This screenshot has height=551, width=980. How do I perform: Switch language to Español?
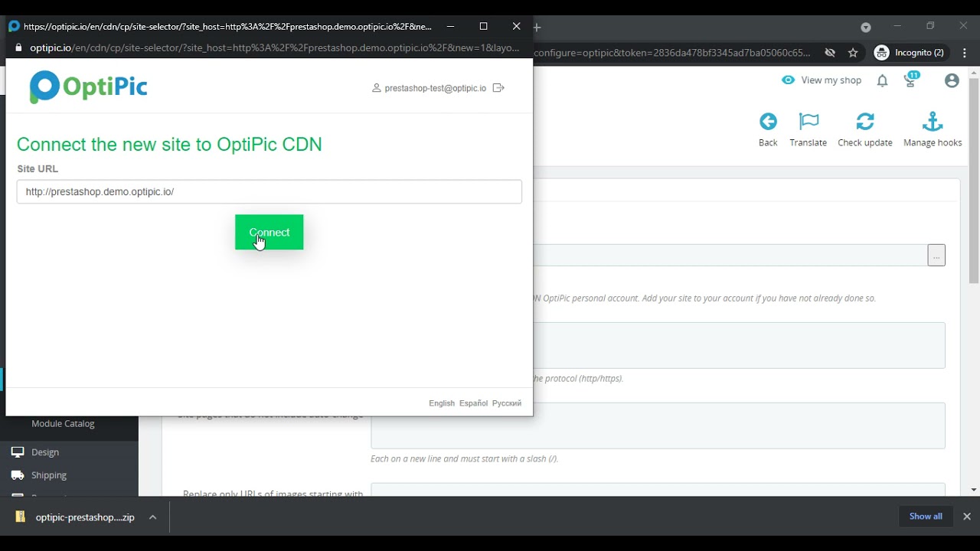[x=473, y=403]
